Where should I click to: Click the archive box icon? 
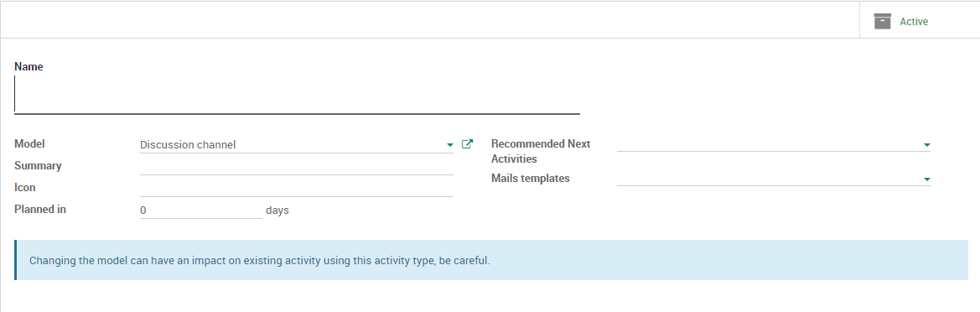click(x=882, y=21)
